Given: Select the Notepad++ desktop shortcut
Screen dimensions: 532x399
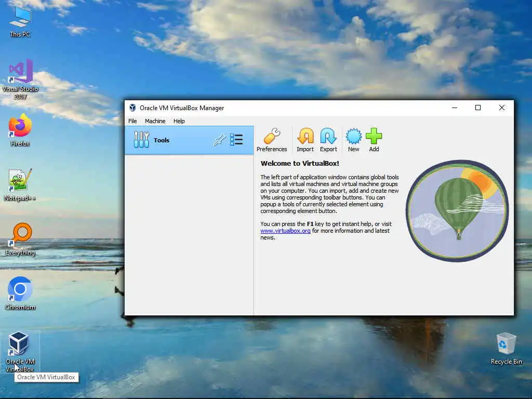Looking at the screenshot, I should click(20, 185).
